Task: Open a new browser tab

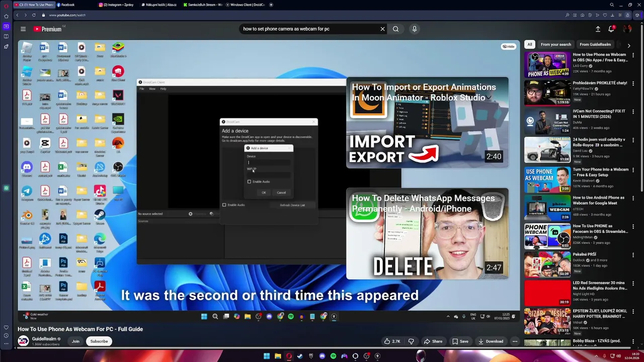Action: pos(271,5)
